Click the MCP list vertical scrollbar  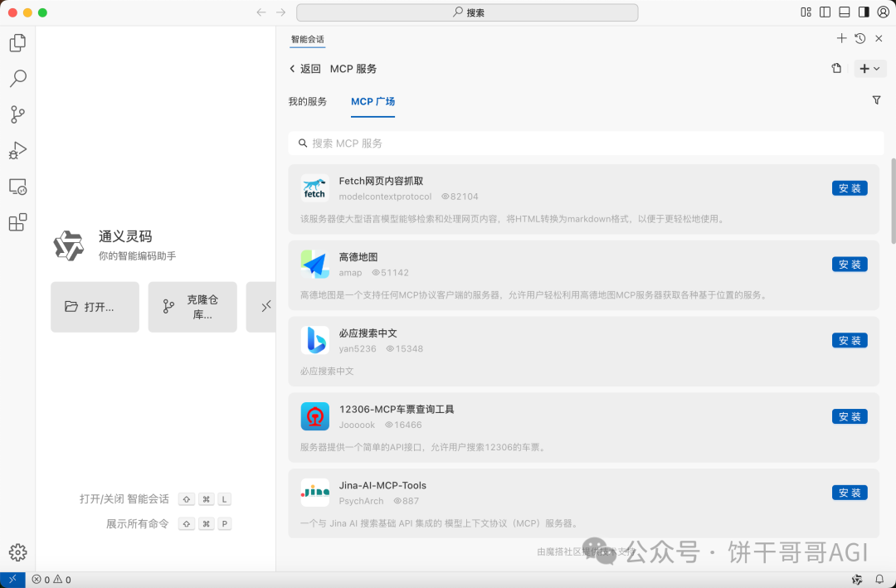pos(894,202)
